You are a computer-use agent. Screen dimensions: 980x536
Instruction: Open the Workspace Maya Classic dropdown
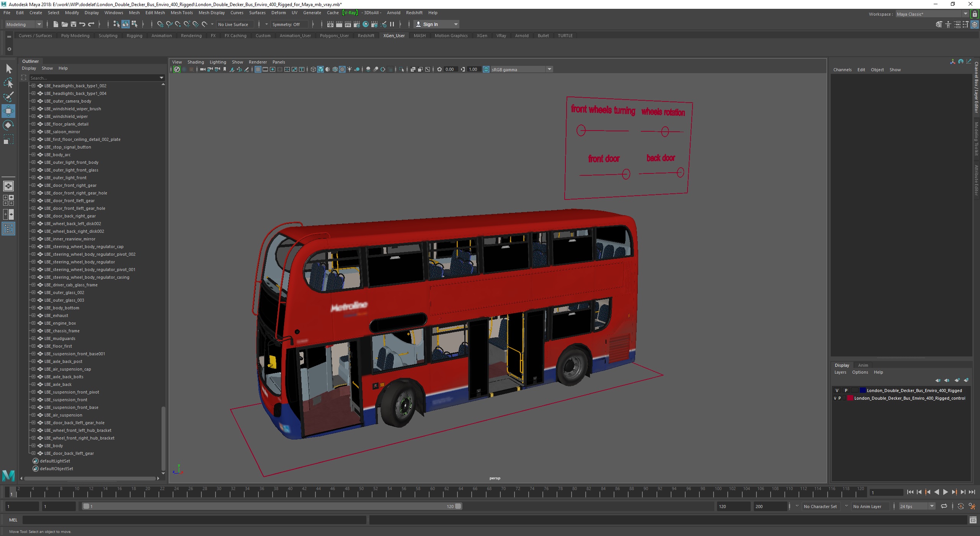pos(932,14)
